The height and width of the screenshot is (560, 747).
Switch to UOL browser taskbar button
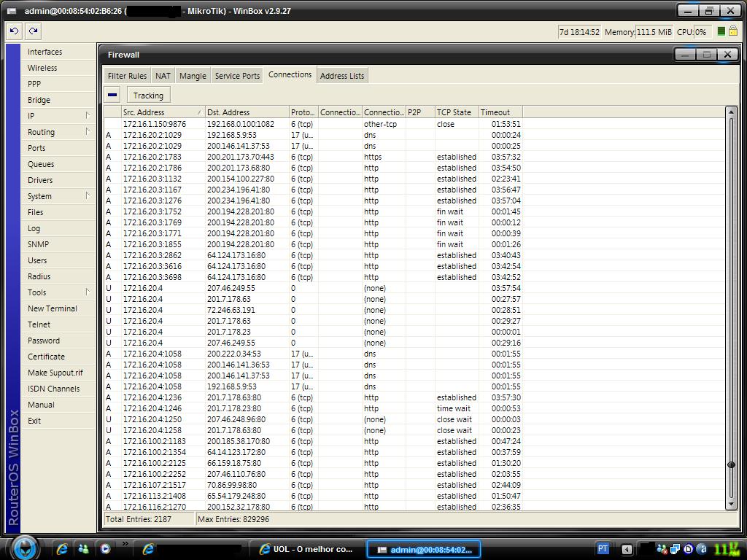(x=306, y=549)
